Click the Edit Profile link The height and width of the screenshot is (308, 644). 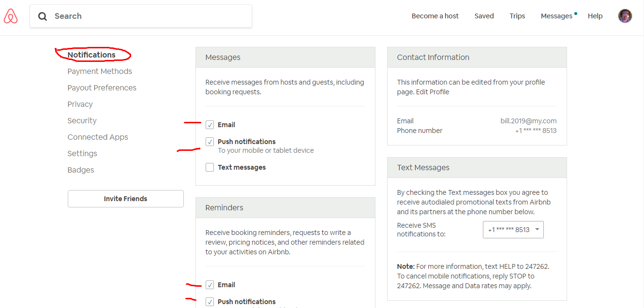click(x=433, y=92)
